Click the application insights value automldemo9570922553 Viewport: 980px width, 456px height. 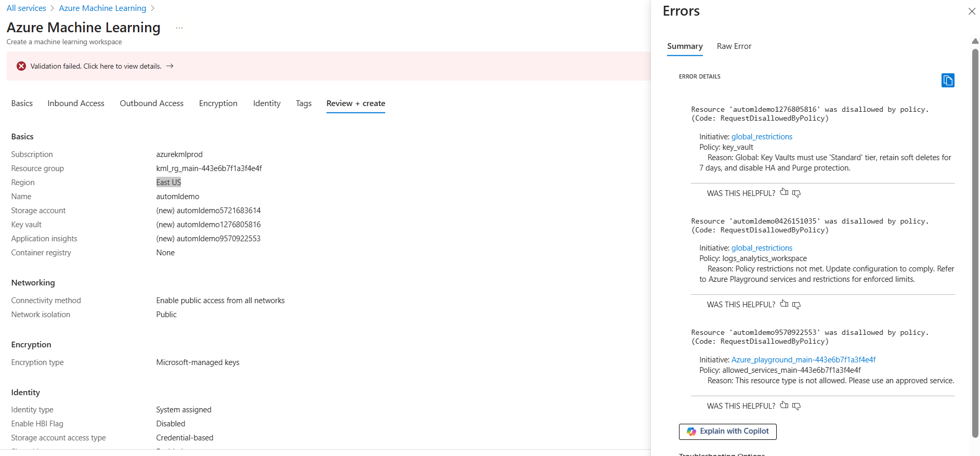point(208,239)
